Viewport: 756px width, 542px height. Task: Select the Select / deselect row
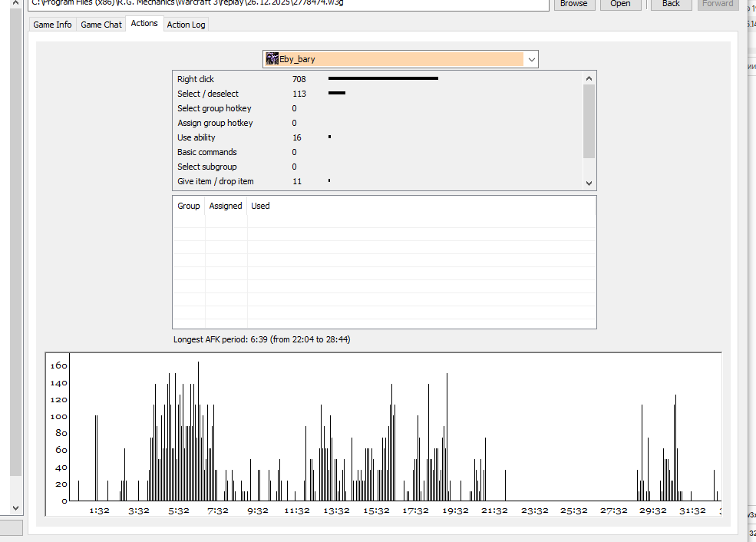pos(378,94)
